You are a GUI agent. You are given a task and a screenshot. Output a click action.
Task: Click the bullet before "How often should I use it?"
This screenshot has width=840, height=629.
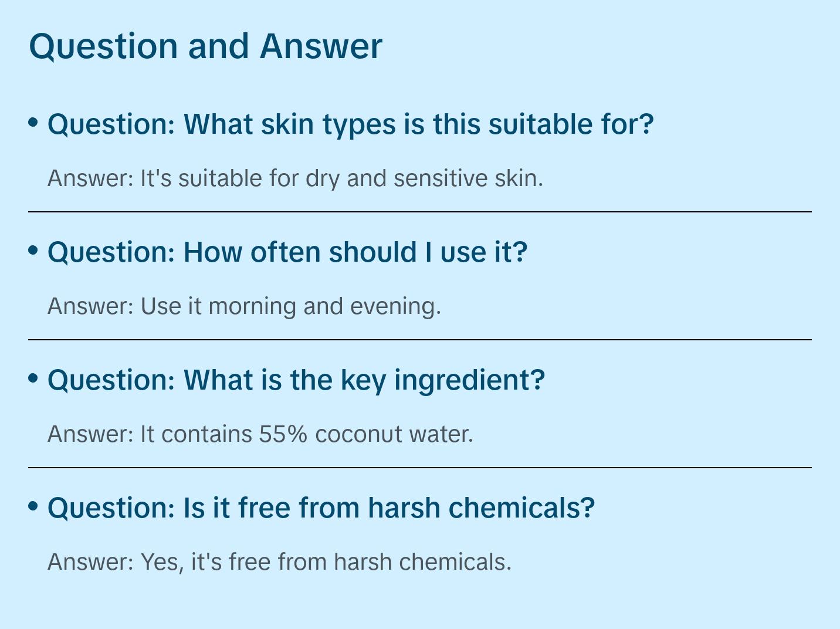pos(33,250)
